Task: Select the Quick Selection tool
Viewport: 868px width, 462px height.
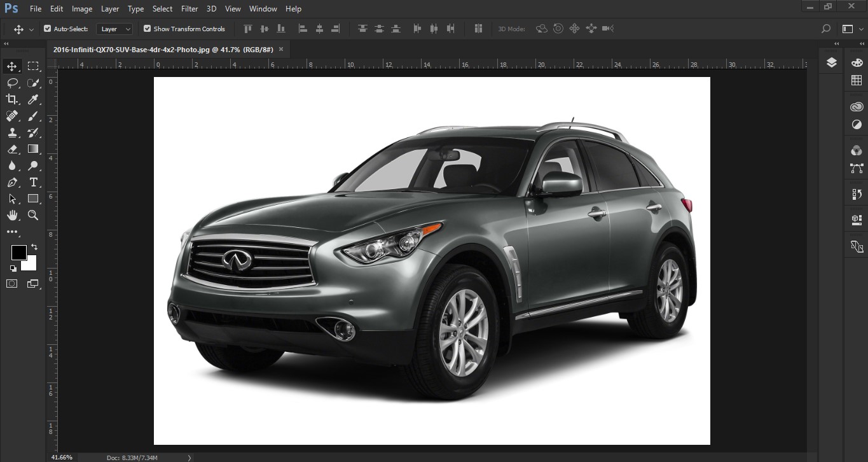Action: pyautogui.click(x=33, y=83)
